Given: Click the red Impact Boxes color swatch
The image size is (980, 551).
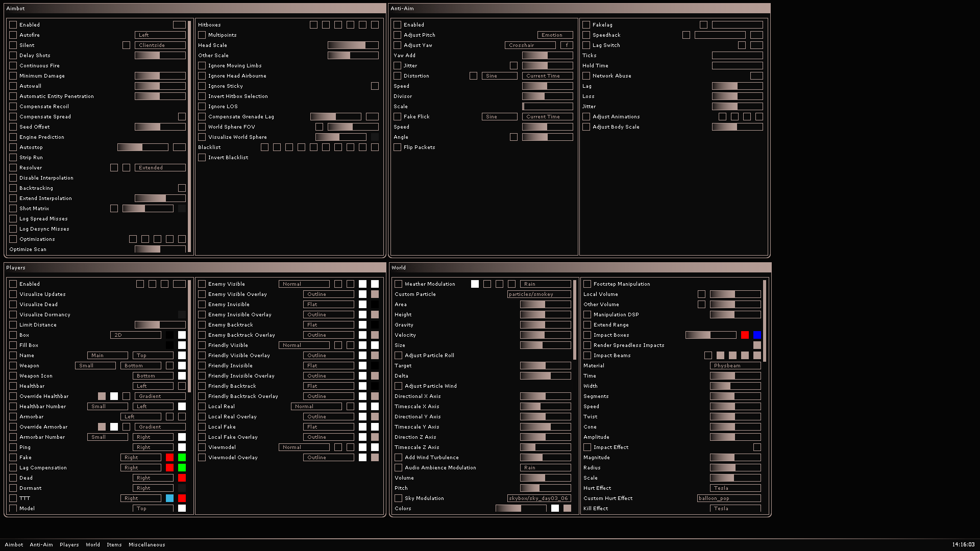Looking at the screenshot, I should [745, 335].
